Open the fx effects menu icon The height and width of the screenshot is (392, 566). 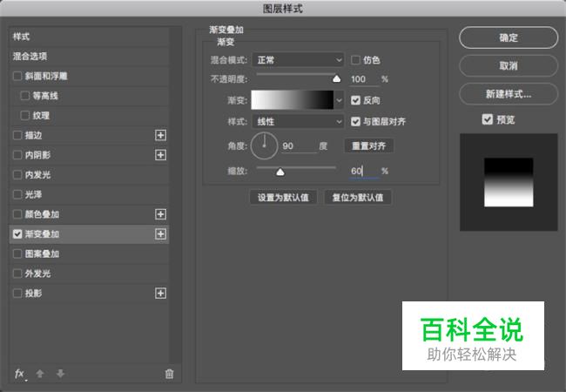(x=20, y=374)
